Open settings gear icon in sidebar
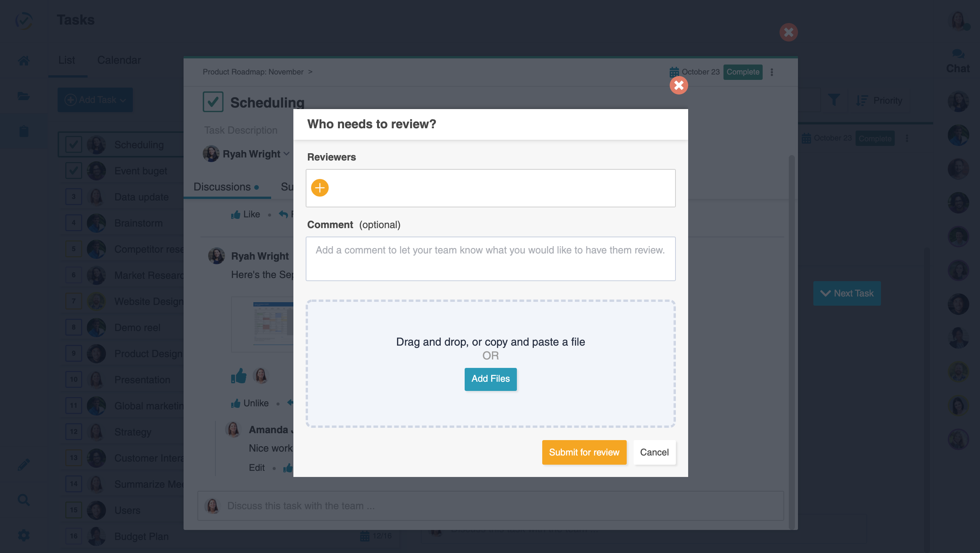980x553 pixels. (24, 535)
